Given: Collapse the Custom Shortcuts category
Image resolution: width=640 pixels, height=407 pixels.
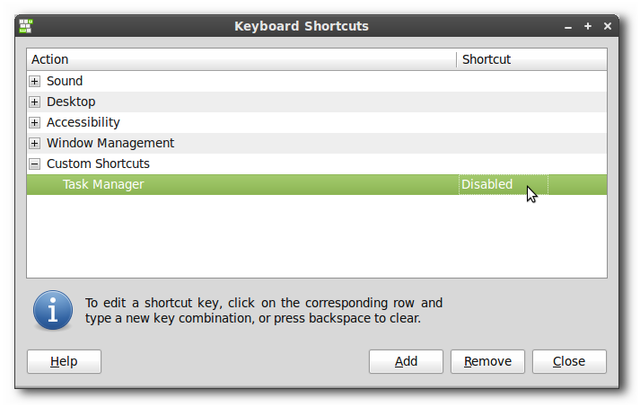Looking at the screenshot, I should point(35,164).
